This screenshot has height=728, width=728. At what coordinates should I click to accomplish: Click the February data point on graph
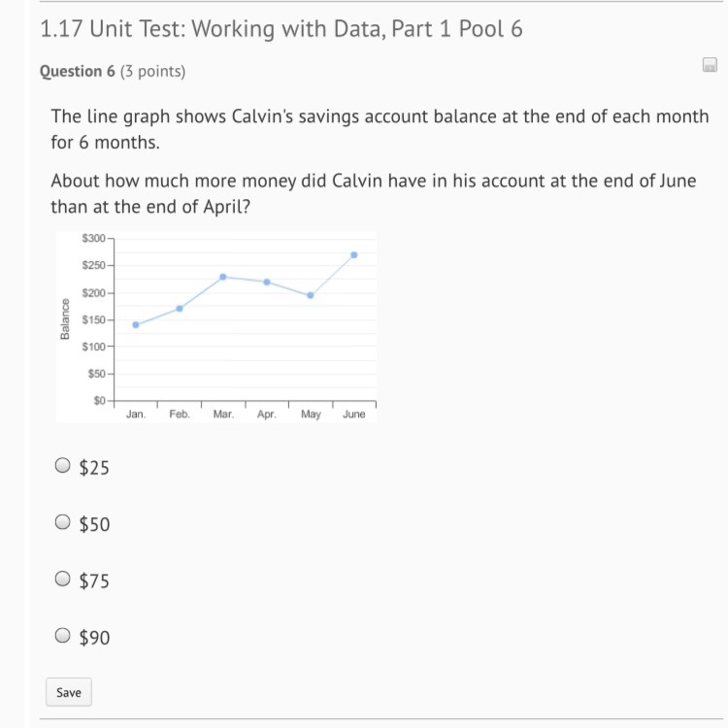tap(180, 309)
